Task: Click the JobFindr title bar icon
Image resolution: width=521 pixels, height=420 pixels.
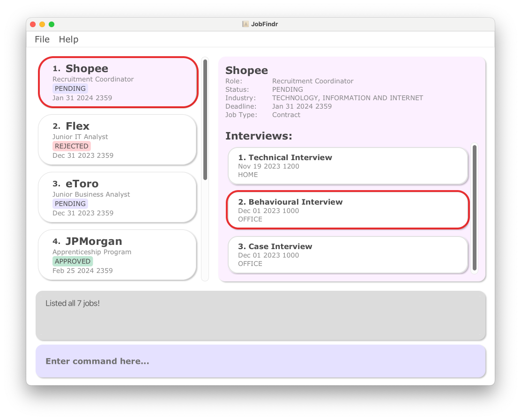Action: pos(246,24)
